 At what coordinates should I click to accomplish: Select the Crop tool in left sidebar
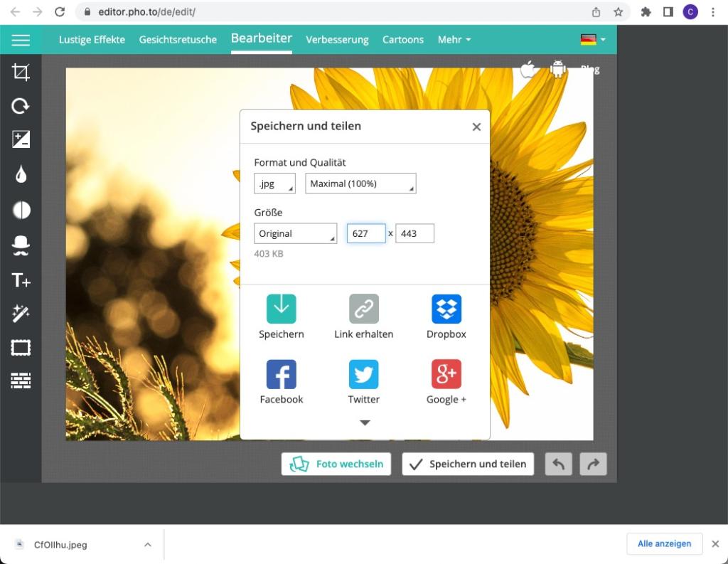(x=21, y=72)
